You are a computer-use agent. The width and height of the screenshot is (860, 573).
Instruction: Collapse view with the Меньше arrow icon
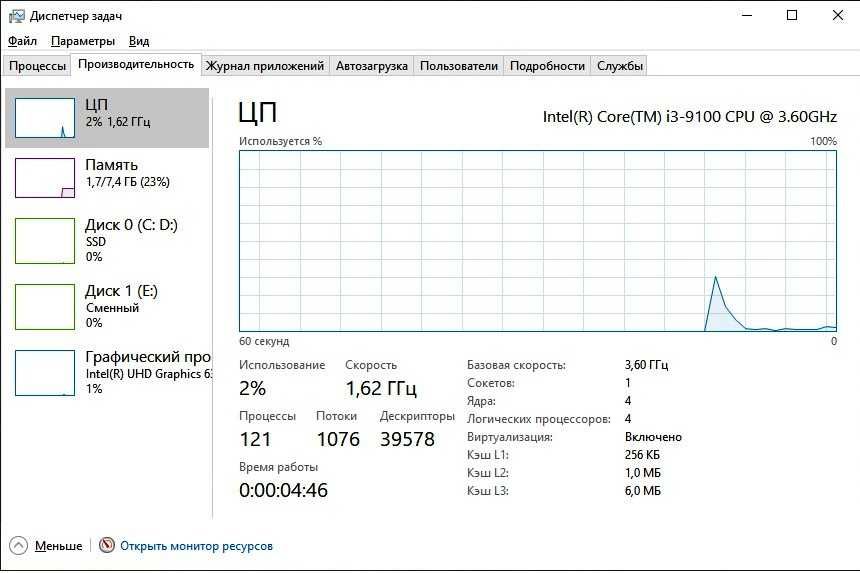click(x=18, y=546)
